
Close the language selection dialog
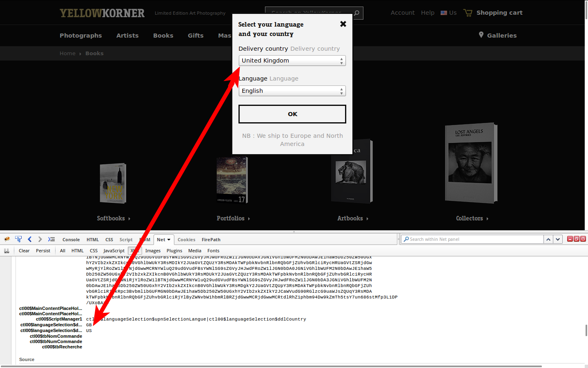(343, 24)
